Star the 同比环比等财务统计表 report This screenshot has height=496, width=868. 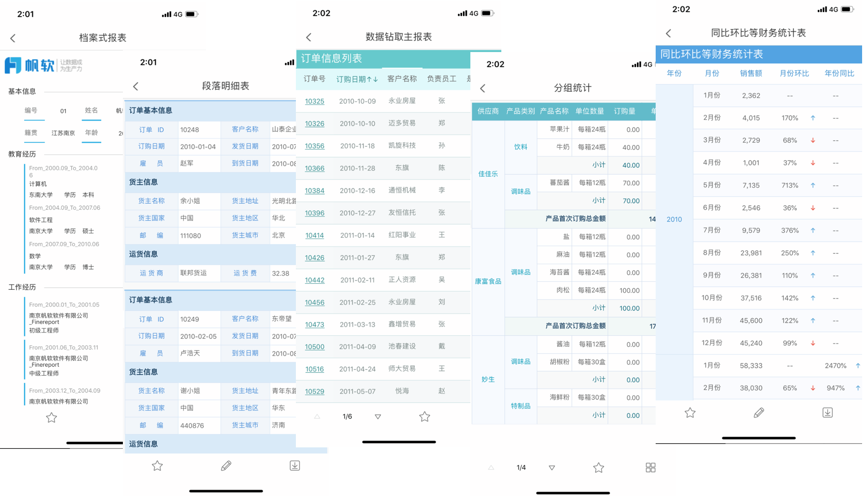[690, 413]
